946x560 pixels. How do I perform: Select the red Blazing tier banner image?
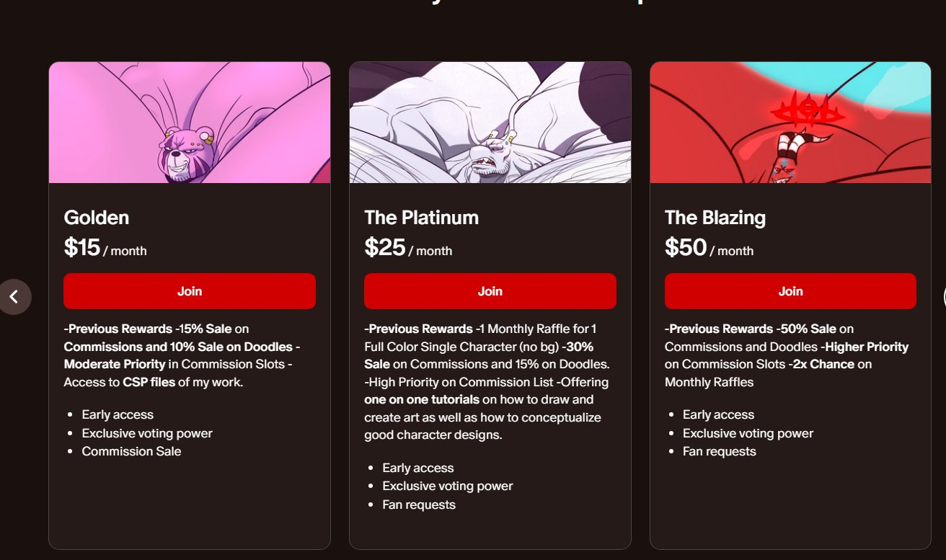[790, 123]
